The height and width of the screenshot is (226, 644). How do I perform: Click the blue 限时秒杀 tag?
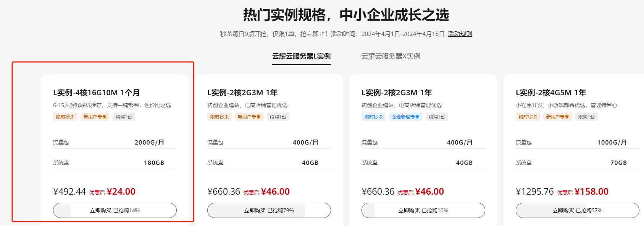click(373, 117)
